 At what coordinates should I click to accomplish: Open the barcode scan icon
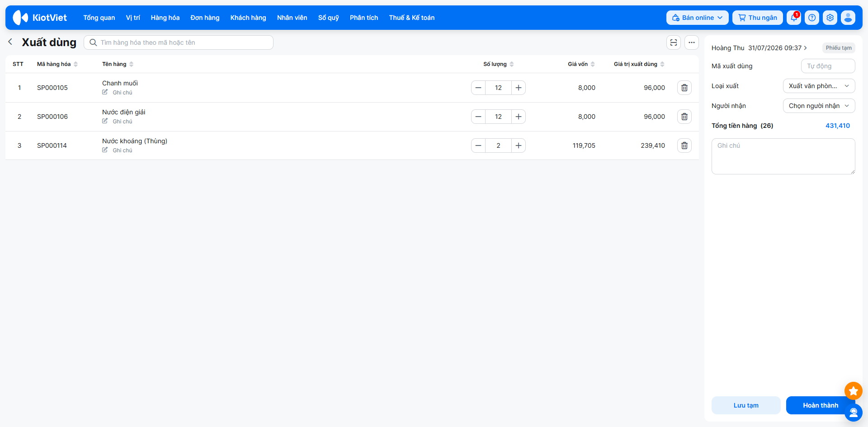[x=674, y=42]
